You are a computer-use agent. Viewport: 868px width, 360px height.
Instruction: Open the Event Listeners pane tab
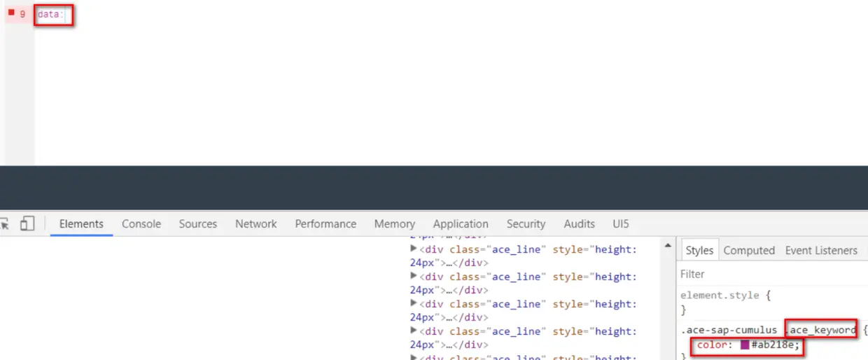coord(821,250)
